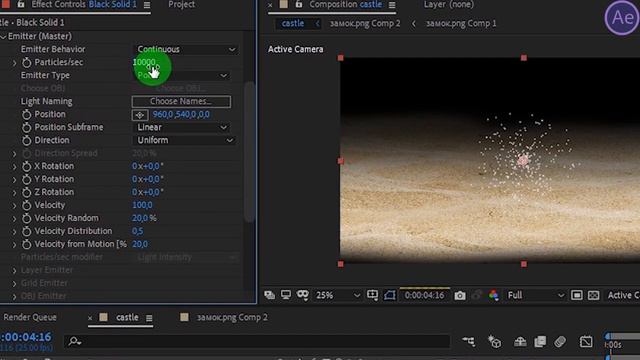
Task: Open the Emitter Type dropdown
Action: 182,76
